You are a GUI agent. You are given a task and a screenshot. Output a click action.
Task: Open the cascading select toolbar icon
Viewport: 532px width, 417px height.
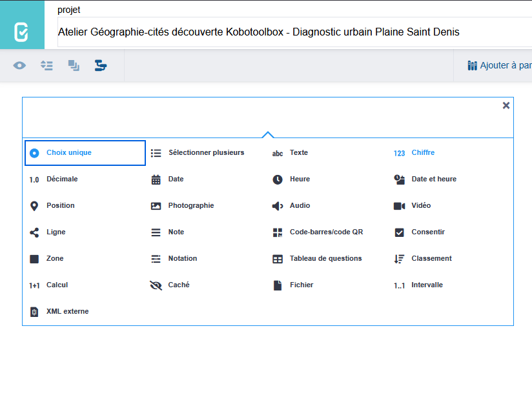pyautogui.click(x=101, y=65)
